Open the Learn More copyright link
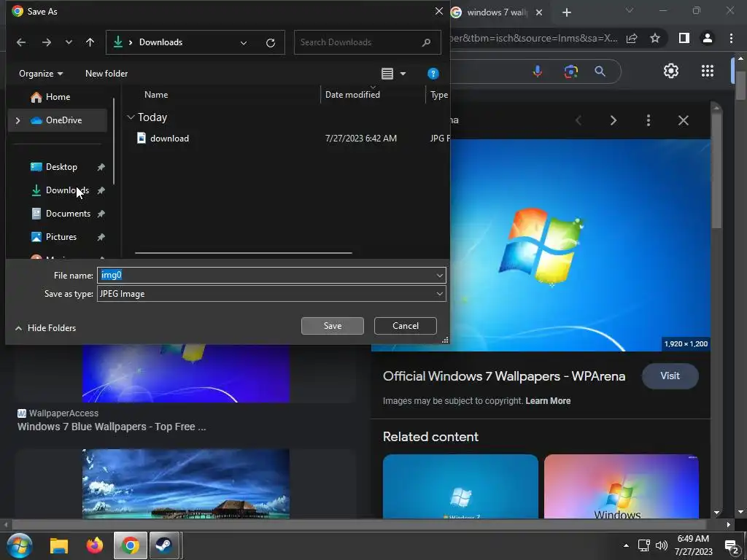Image resolution: width=747 pixels, height=560 pixels. click(548, 401)
